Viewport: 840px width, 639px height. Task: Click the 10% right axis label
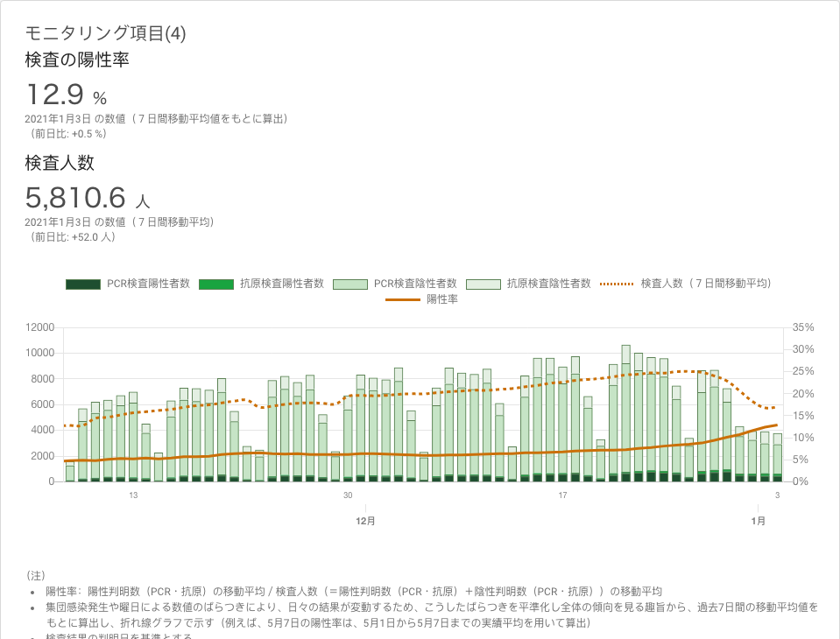[x=803, y=438]
